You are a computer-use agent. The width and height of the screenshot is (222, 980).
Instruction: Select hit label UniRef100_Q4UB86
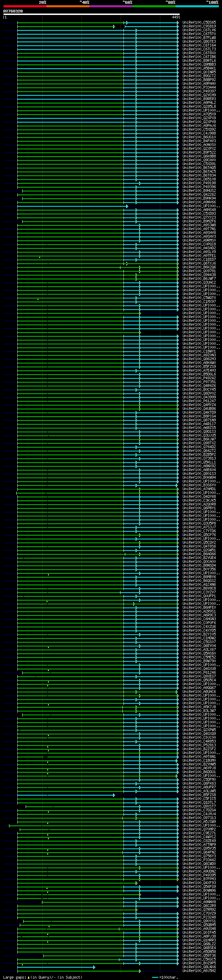(199, 408)
